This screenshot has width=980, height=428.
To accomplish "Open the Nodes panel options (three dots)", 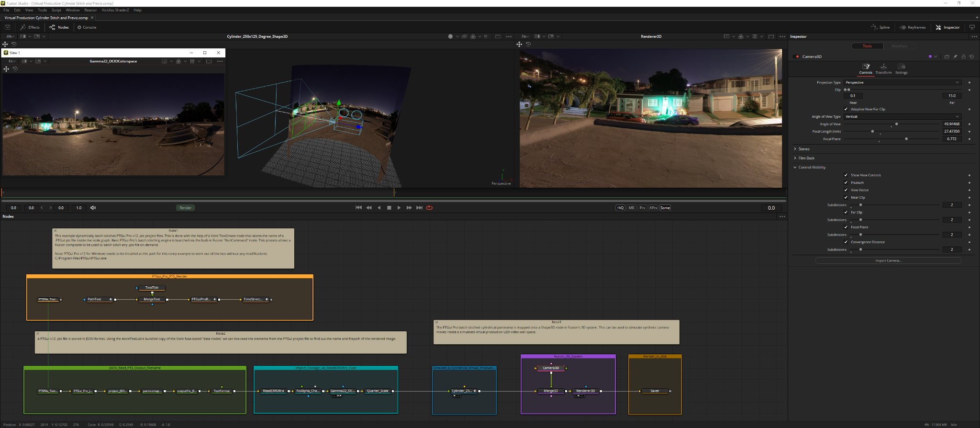I will (782, 216).
